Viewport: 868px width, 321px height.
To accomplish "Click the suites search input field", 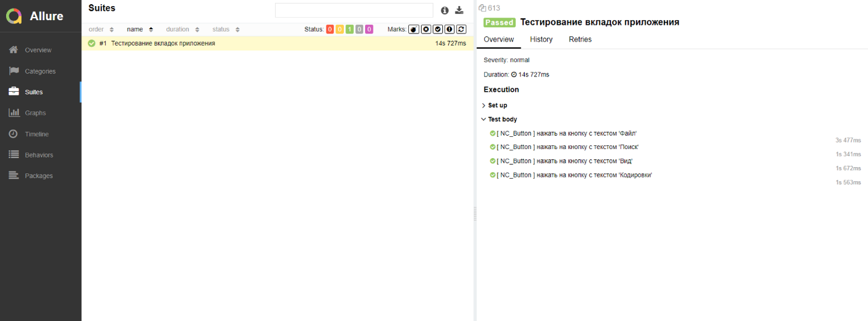I will 354,10.
